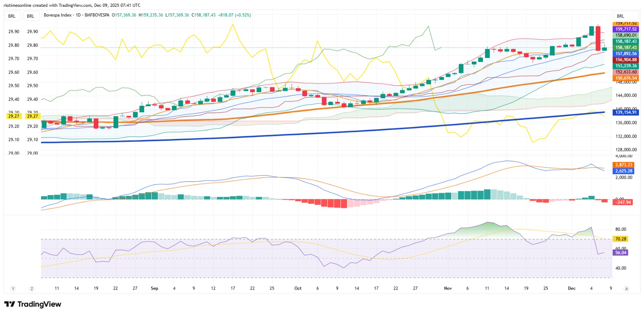Click the purple 159,717.52 price label
The height and width of the screenshot is (315, 644).
[626, 29]
